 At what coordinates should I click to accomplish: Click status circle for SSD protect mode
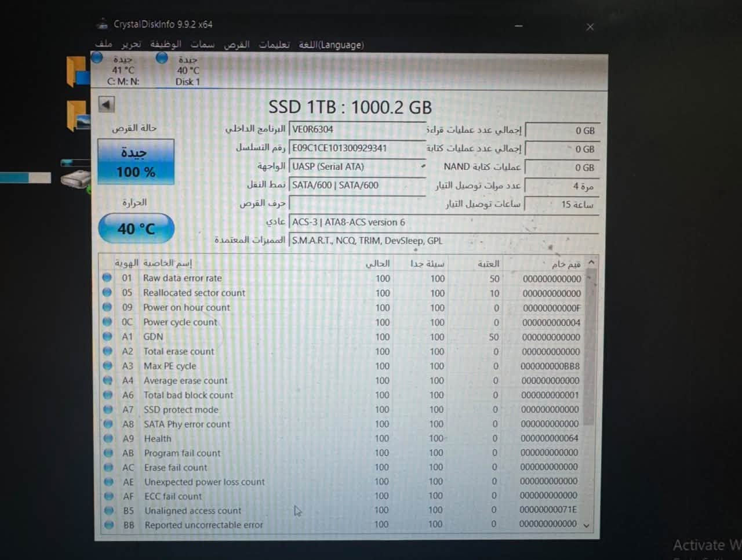[x=108, y=409]
